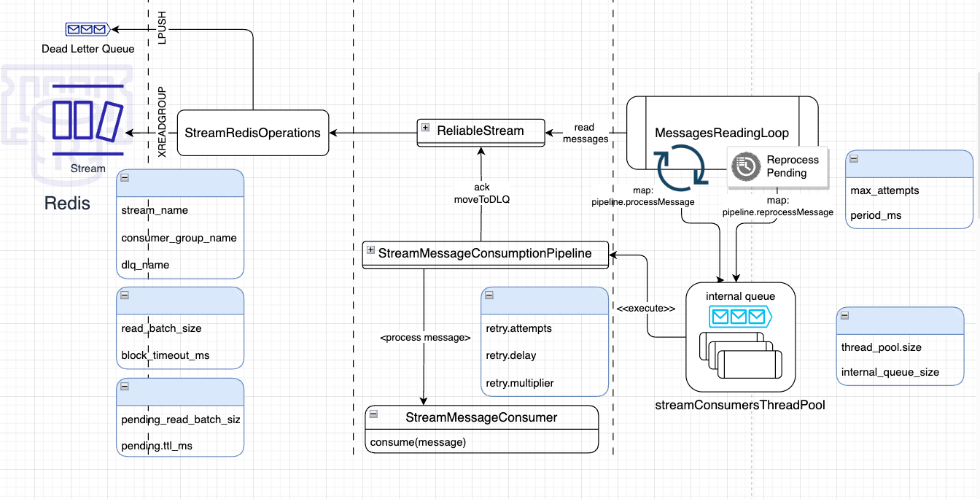Click the collapse icon on the pending_read_batch_siz box
This screenshot has height=499, width=980.
124,385
